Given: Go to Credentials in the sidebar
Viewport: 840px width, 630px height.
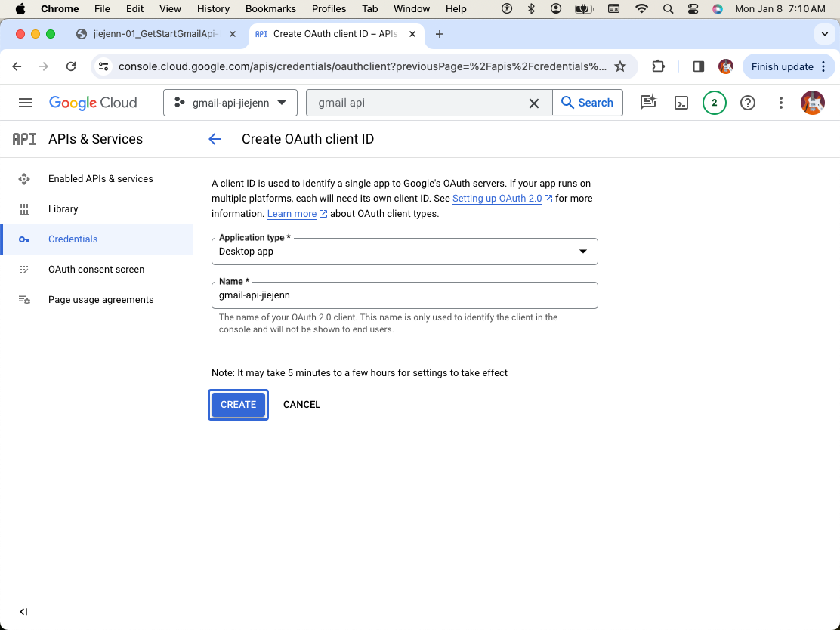Looking at the screenshot, I should [x=97, y=239].
